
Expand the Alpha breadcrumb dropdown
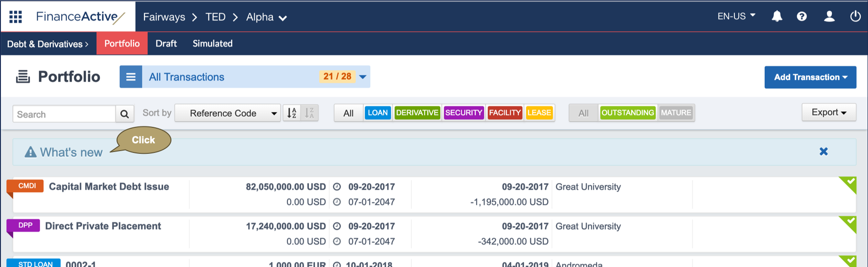click(283, 18)
